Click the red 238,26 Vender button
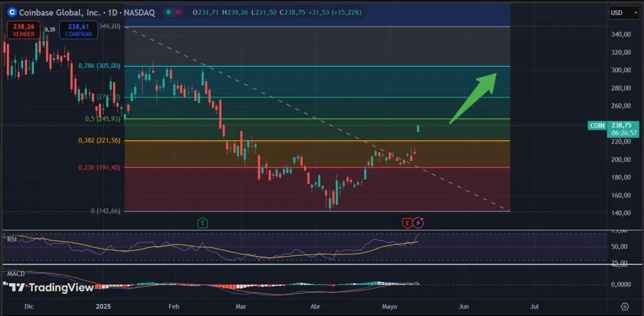The image size is (644, 316). tap(23, 30)
